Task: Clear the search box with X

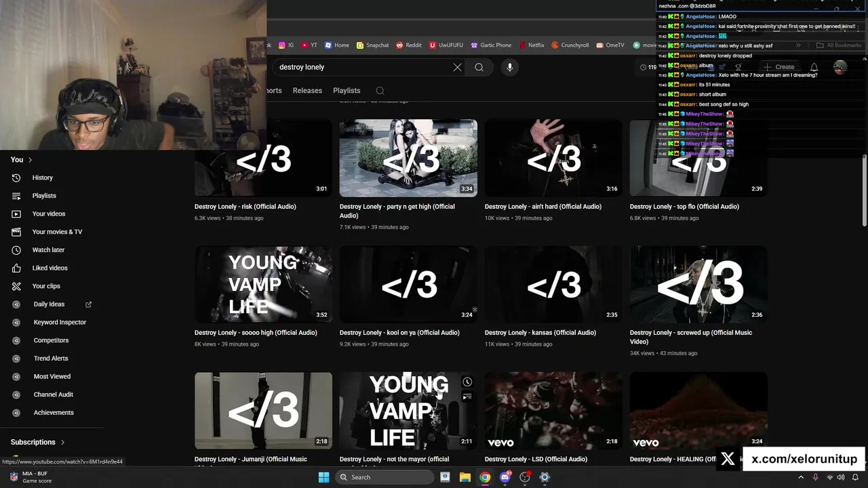Action: pos(457,67)
